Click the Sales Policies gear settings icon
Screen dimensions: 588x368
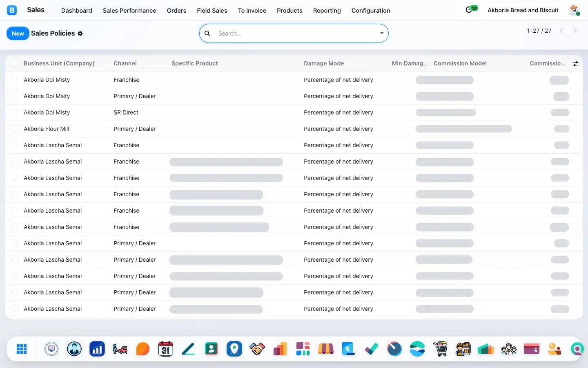(x=80, y=34)
